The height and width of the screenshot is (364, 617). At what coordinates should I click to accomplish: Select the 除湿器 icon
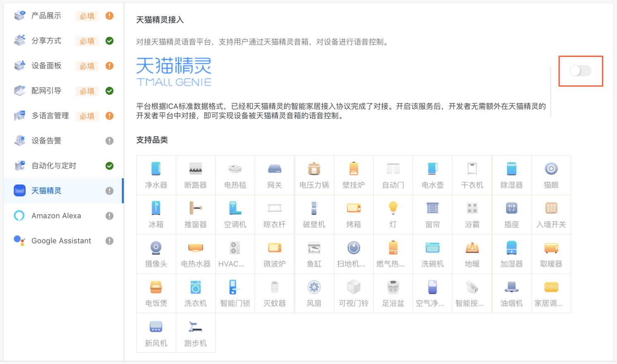click(x=512, y=169)
